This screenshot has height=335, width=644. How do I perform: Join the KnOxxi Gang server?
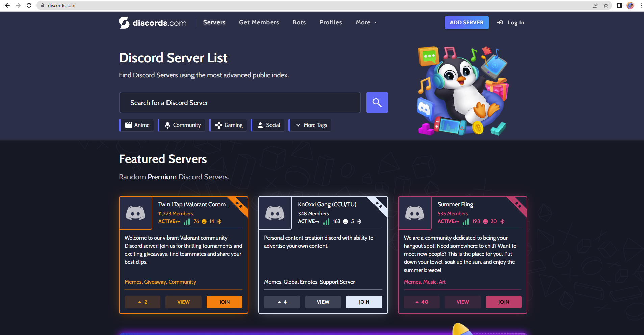[364, 302]
